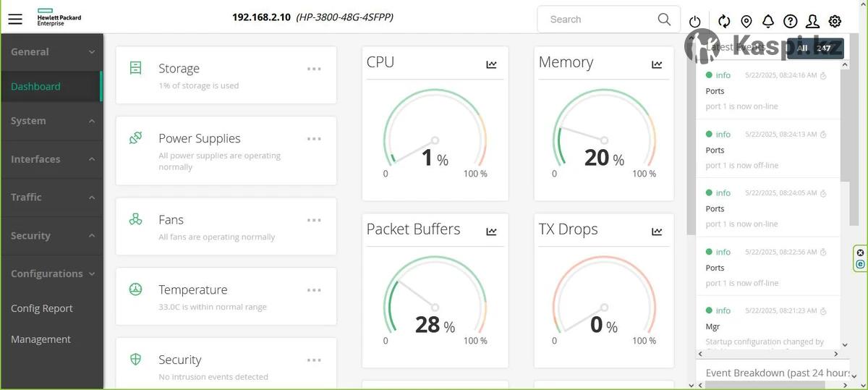Expand the Interfaces sidebar section

click(x=51, y=159)
